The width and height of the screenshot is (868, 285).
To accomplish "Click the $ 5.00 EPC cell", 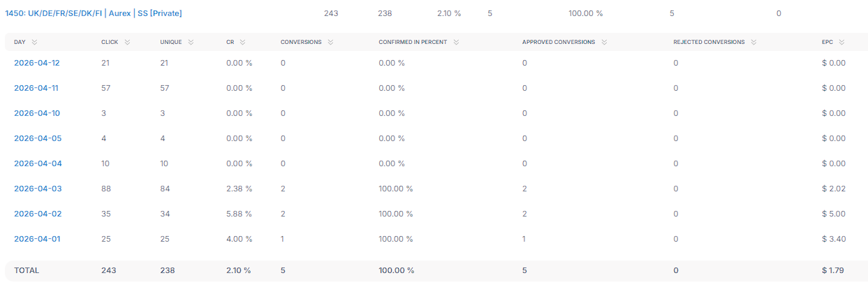I will [833, 214].
